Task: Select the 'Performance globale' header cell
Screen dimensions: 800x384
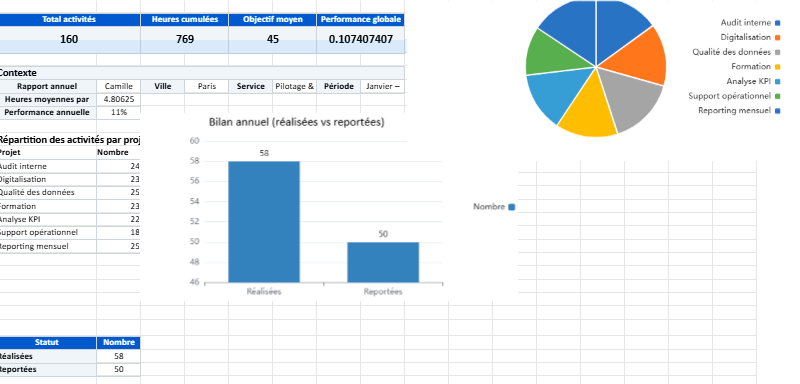Action: pyautogui.click(x=361, y=20)
